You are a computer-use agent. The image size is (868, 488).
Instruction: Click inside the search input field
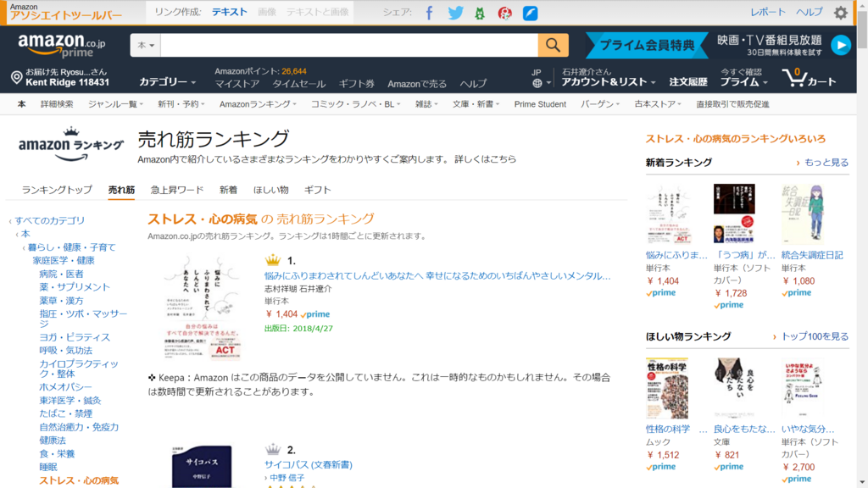click(349, 45)
